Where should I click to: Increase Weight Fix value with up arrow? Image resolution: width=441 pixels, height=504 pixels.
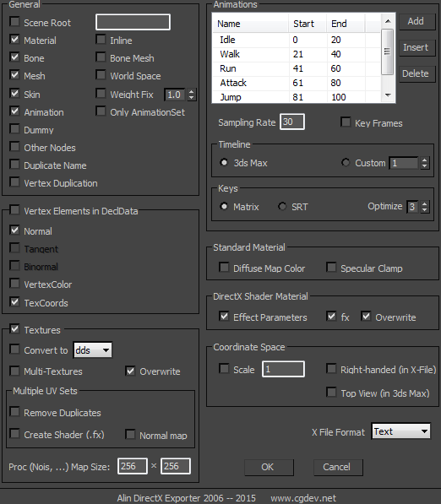pos(192,92)
